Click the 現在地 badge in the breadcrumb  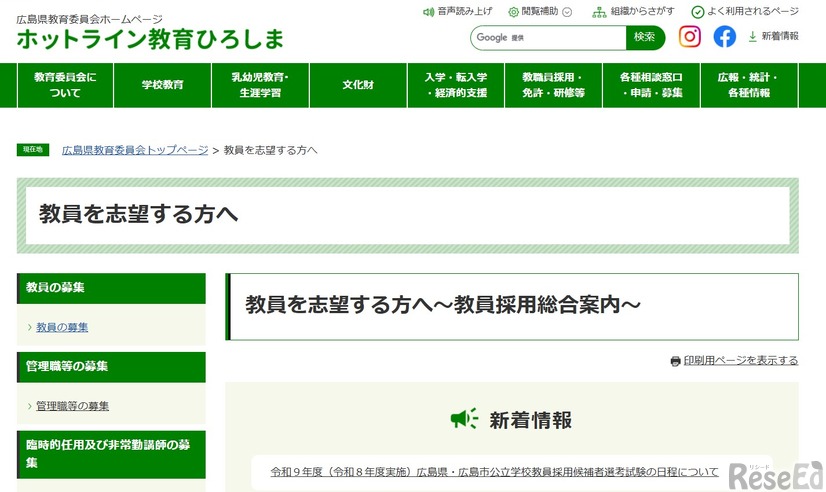click(33, 150)
